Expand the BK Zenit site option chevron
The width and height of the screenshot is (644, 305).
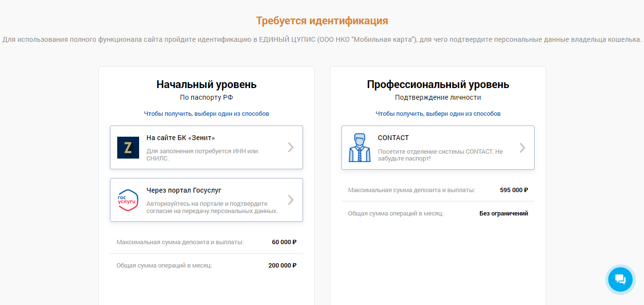point(291,147)
